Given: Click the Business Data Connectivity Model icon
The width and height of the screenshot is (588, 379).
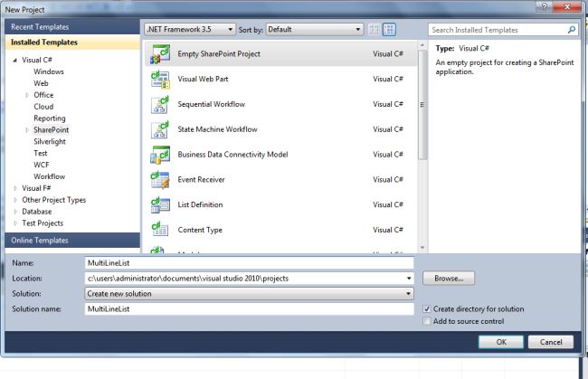Looking at the screenshot, I should [160, 155].
